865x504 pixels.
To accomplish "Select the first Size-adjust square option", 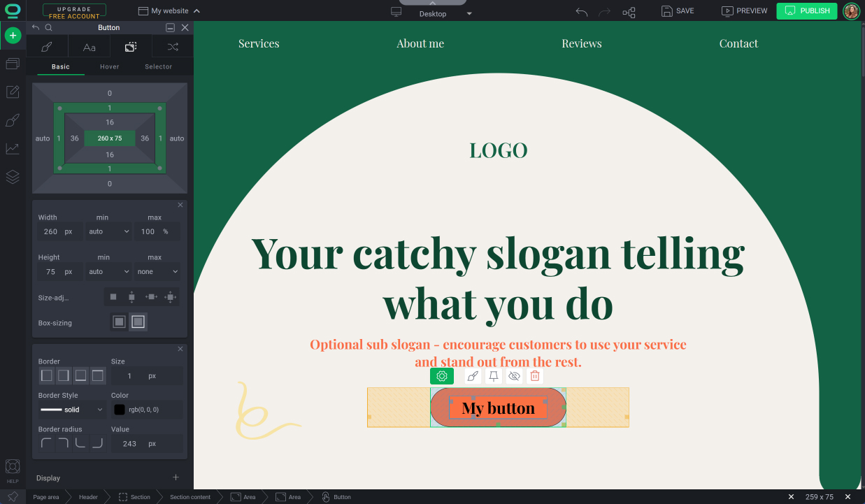I will point(113,297).
